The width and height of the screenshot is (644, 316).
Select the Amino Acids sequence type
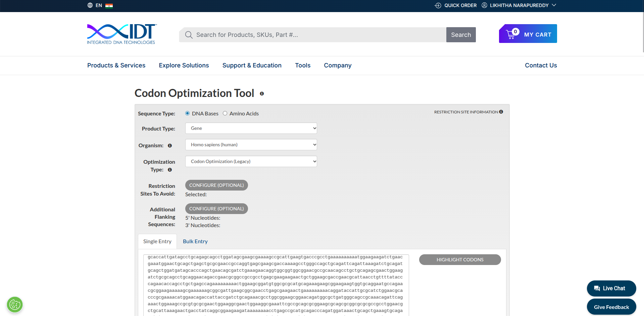[225, 113]
